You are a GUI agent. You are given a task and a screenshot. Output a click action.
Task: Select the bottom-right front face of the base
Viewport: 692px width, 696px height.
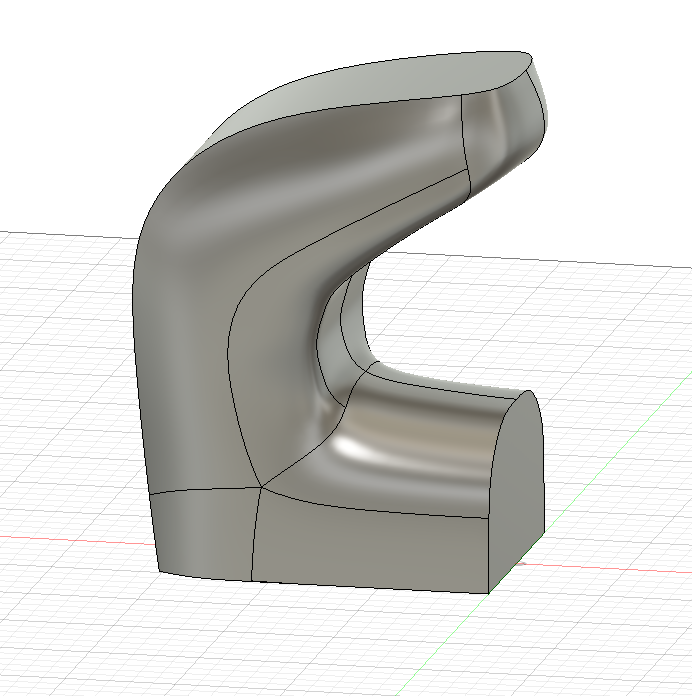tap(370, 545)
